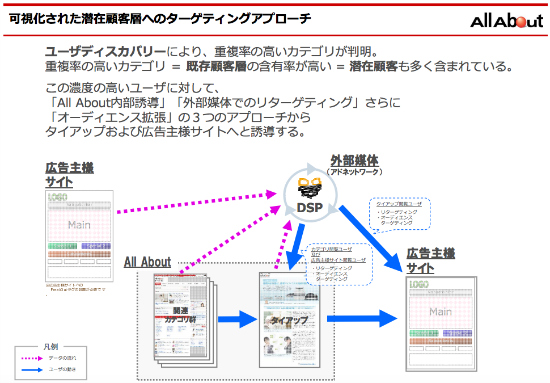Click the blue arrow from カテゴリ群 to タイアップ
550x383 pixels.
(x=237, y=319)
